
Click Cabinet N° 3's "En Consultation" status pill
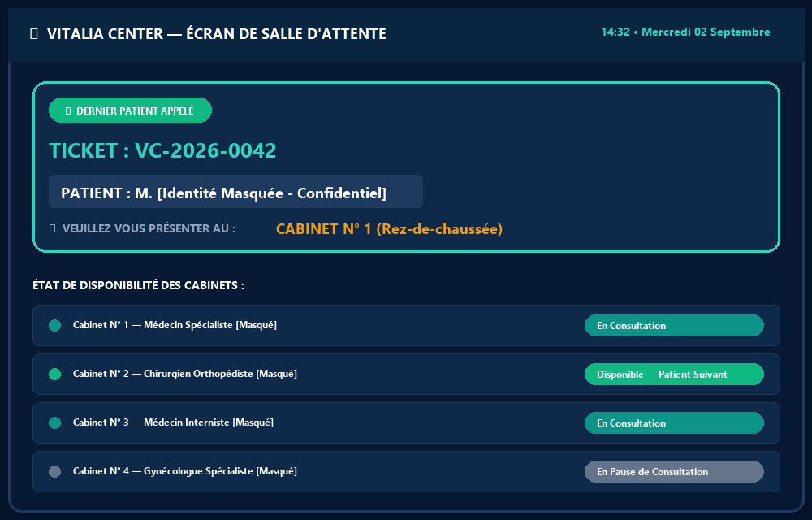click(x=674, y=422)
